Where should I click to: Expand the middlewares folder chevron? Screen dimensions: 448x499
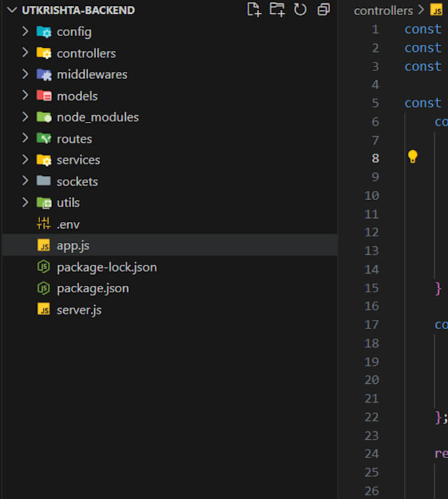click(x=25, y=74)
